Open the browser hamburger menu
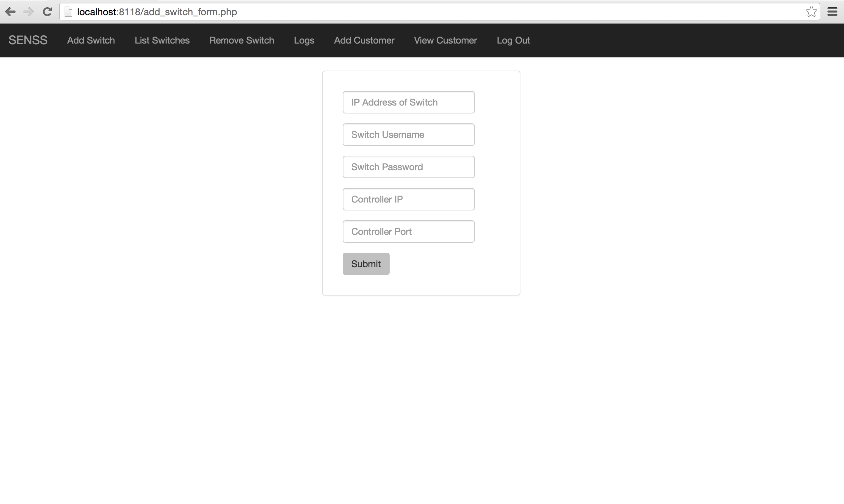Viewport: 844px width, 504px height. 832,12
